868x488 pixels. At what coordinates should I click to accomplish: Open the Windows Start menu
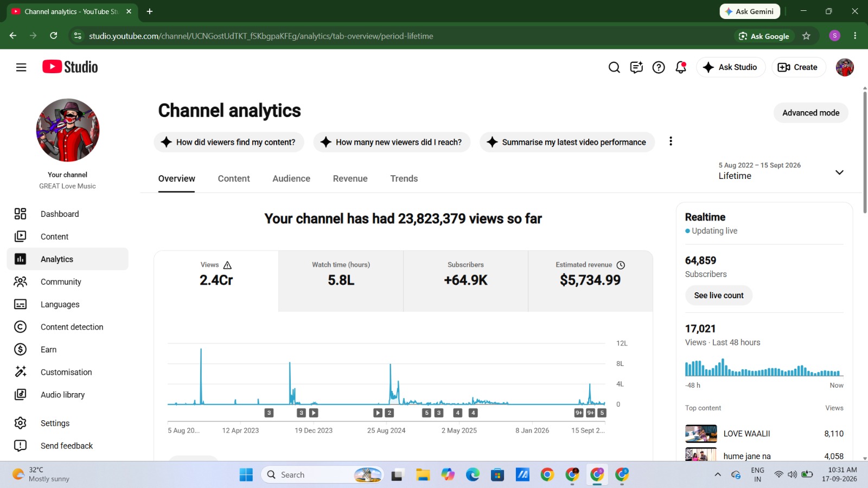(246, 475)
